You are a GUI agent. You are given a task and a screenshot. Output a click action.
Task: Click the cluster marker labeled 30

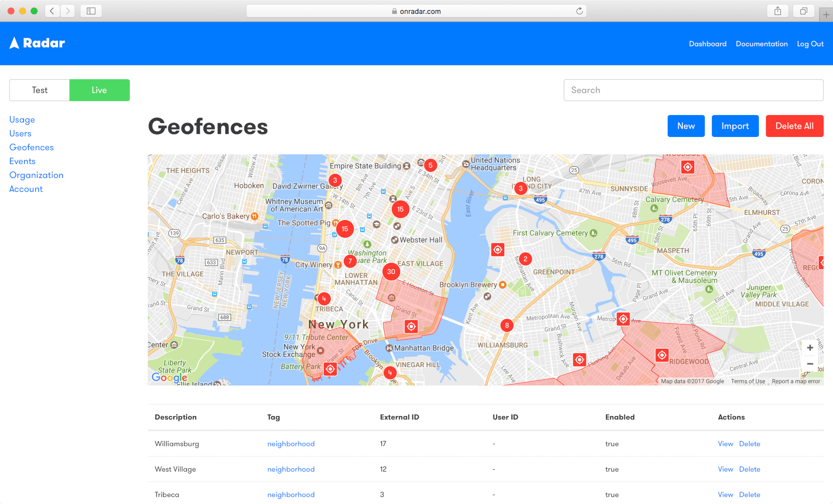click(391, 272)
